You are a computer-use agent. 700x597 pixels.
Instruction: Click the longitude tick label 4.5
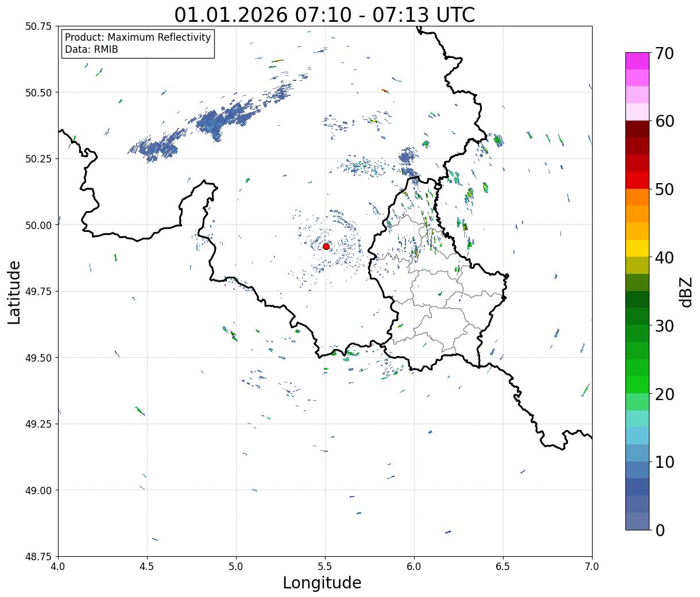tap(147, 567)
